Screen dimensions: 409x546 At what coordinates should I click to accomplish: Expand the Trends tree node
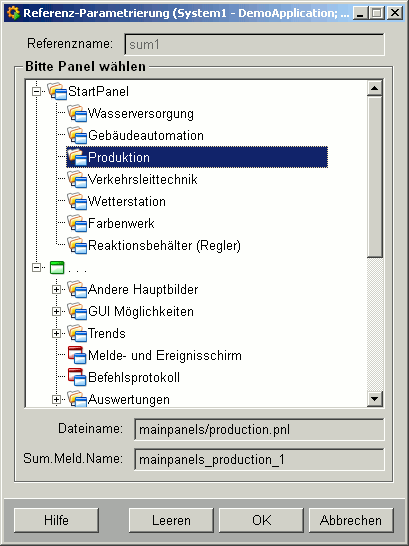tap(56, 334)
